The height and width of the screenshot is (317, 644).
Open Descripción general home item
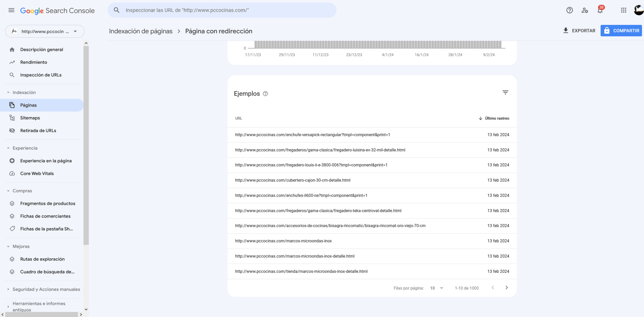coord(42,49)
